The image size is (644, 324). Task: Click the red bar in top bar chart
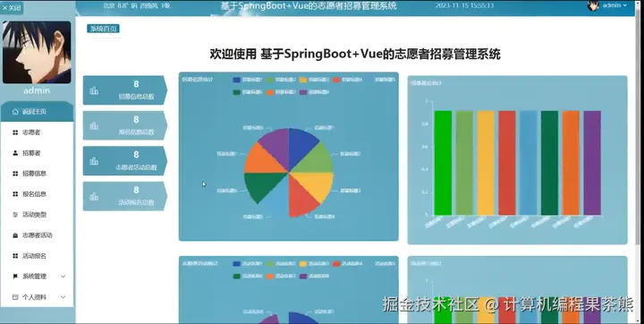[x=507, y=163]
